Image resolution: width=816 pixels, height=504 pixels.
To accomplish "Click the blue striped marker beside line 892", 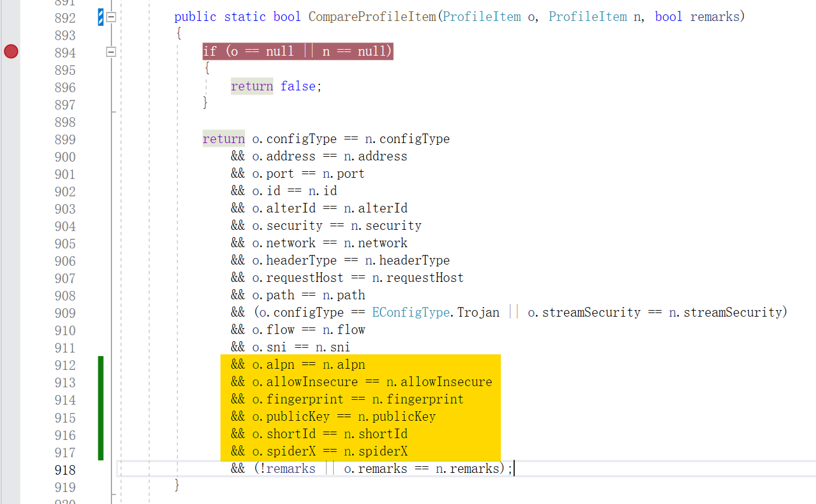I will (101, 18).
